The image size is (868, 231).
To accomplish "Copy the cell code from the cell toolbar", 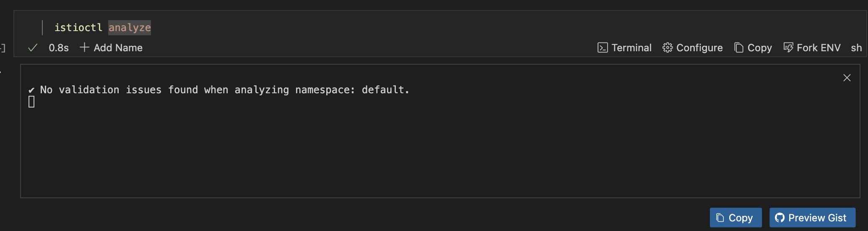I will coord(753,48).
